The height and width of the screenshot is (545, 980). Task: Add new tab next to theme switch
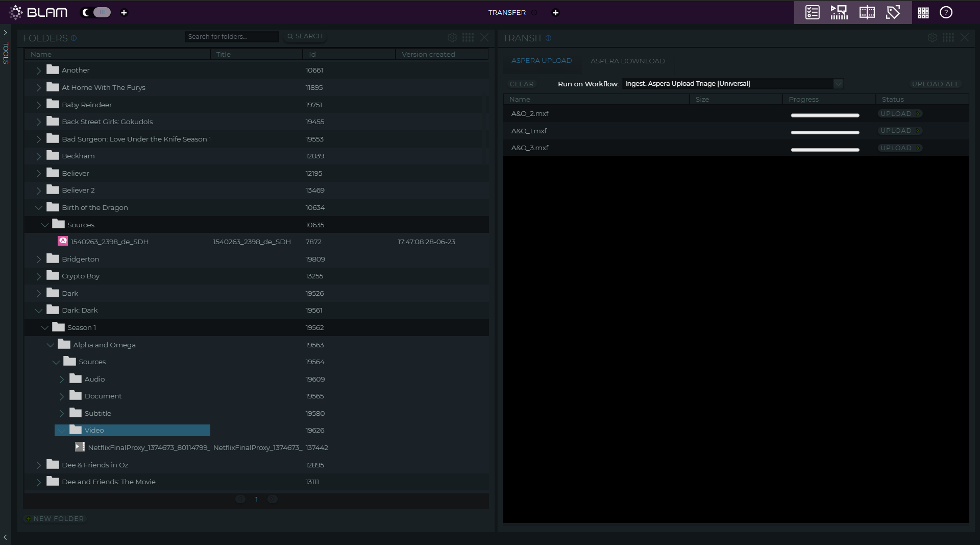(124, 13)
